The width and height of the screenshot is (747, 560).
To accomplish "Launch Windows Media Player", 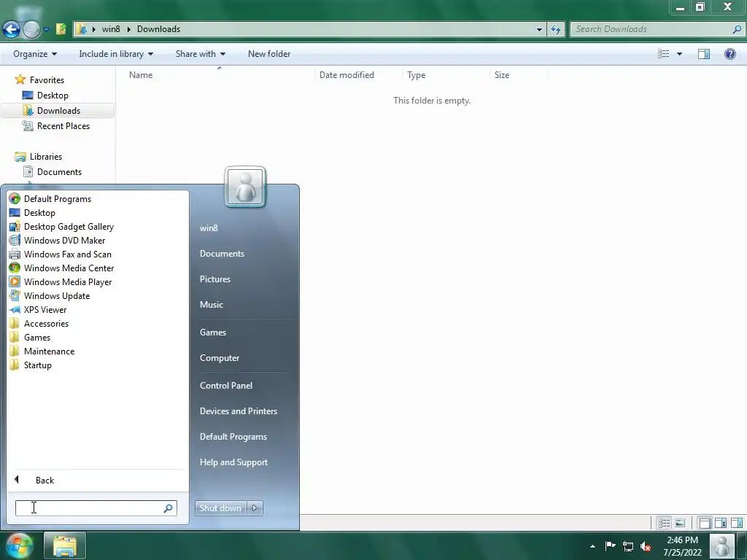I will (68, 282).
